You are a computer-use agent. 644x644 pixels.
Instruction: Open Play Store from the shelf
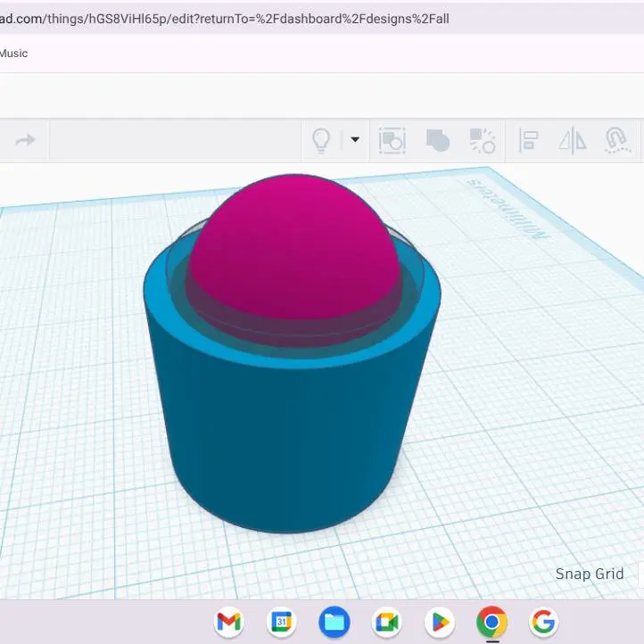440,622
